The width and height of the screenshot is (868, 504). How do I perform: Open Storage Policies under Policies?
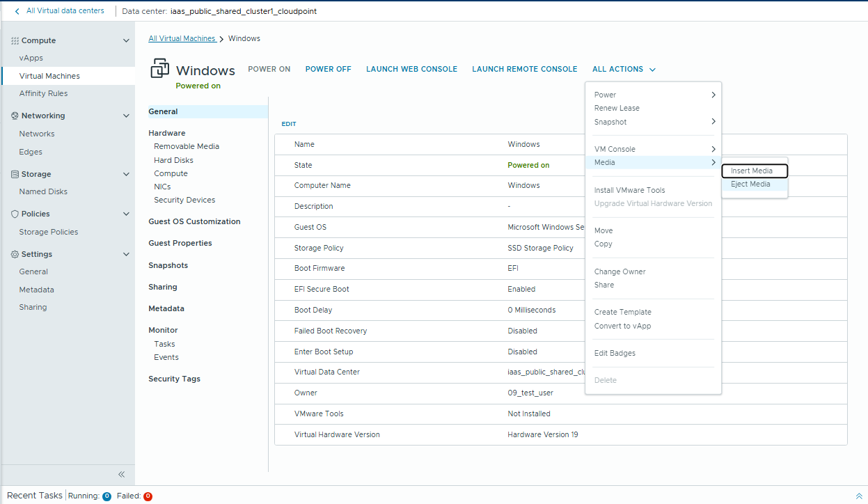(x=49, y=233)
